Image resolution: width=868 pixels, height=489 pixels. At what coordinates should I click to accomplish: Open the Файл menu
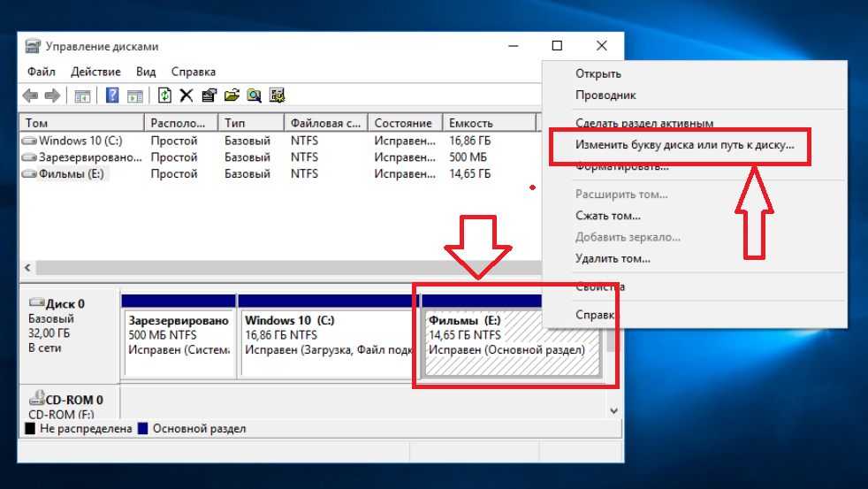[x=42, y=72]
